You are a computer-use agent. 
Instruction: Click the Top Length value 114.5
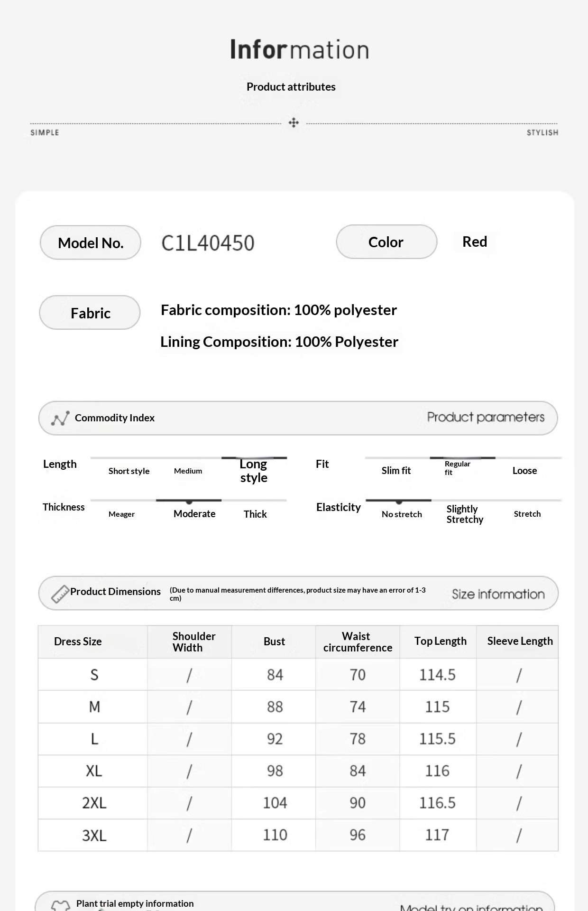[x=437, y=675]
